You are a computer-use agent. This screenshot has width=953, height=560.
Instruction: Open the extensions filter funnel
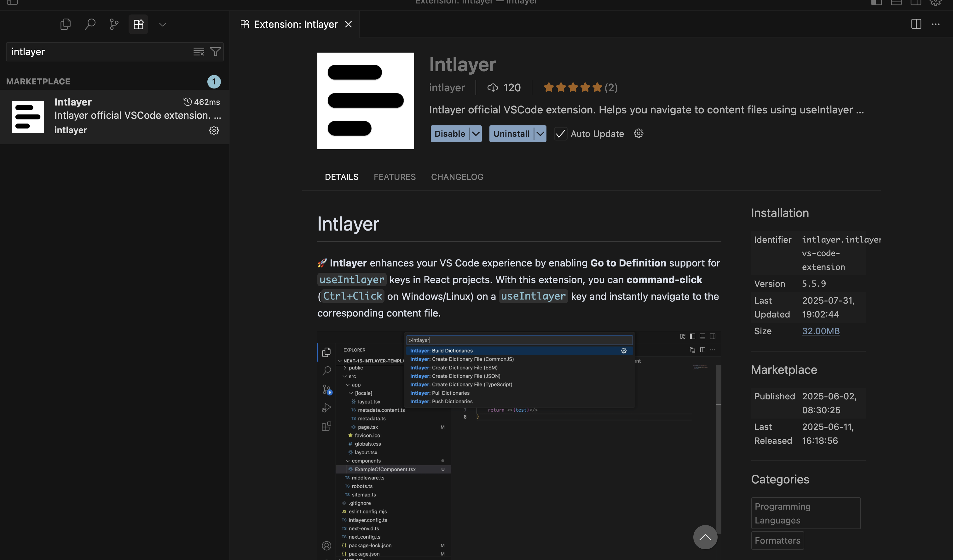pyautogui.click(x=216, y=52)
